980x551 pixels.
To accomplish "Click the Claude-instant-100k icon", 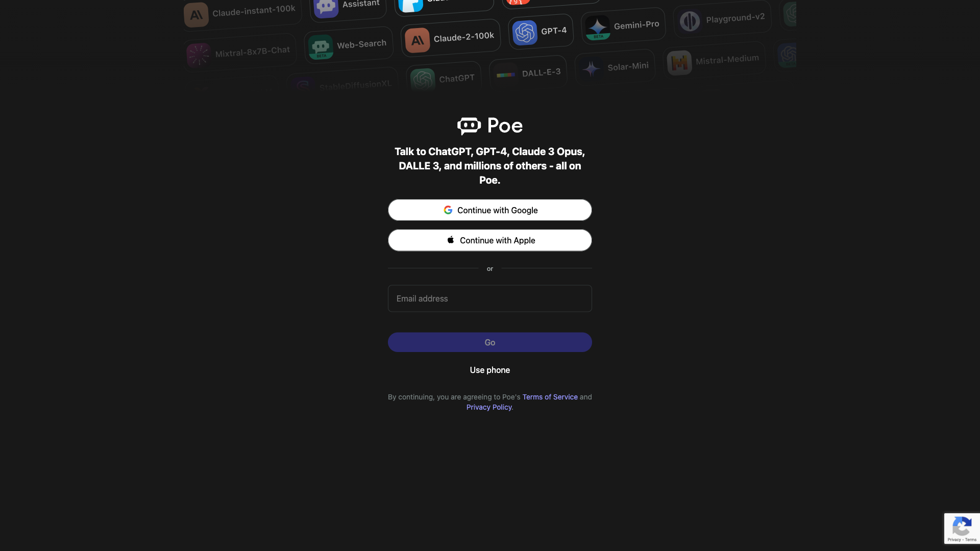I will pos(197,14).
